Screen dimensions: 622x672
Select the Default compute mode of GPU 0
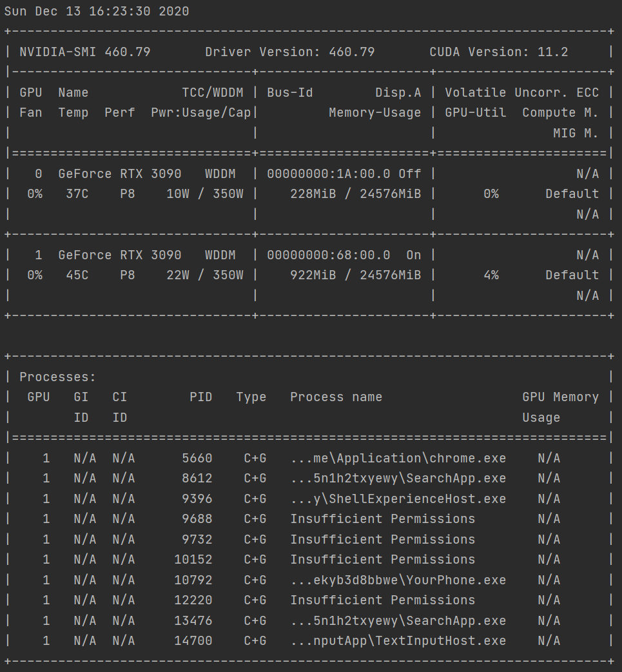click(x=571, y=193)
